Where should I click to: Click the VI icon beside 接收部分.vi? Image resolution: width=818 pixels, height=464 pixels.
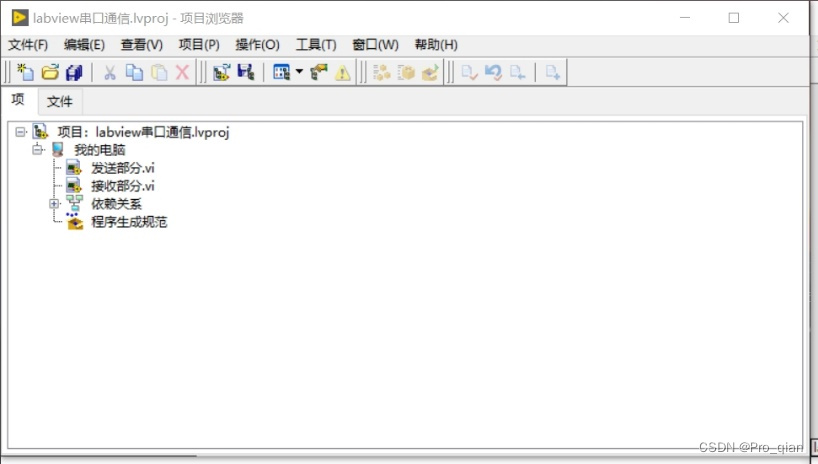coord(74,186)
